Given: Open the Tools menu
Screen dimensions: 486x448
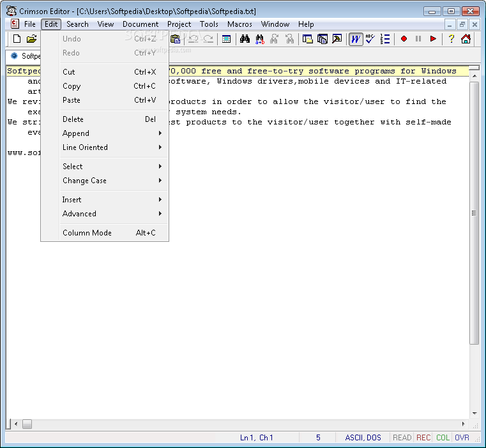Looking at the screenshot, I should click(209, 24).
